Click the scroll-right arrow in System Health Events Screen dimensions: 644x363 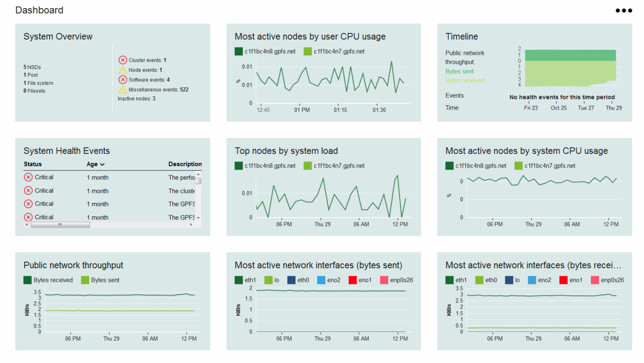tap(191, 225)
